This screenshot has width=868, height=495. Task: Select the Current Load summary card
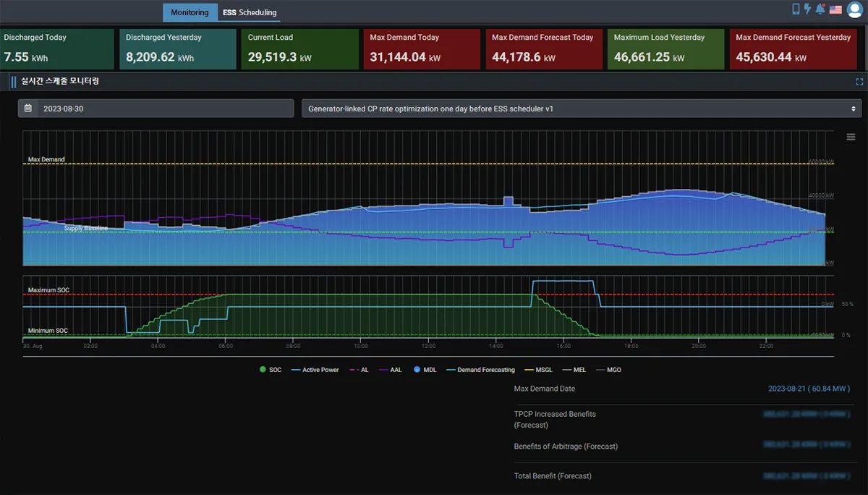[300, 49]
